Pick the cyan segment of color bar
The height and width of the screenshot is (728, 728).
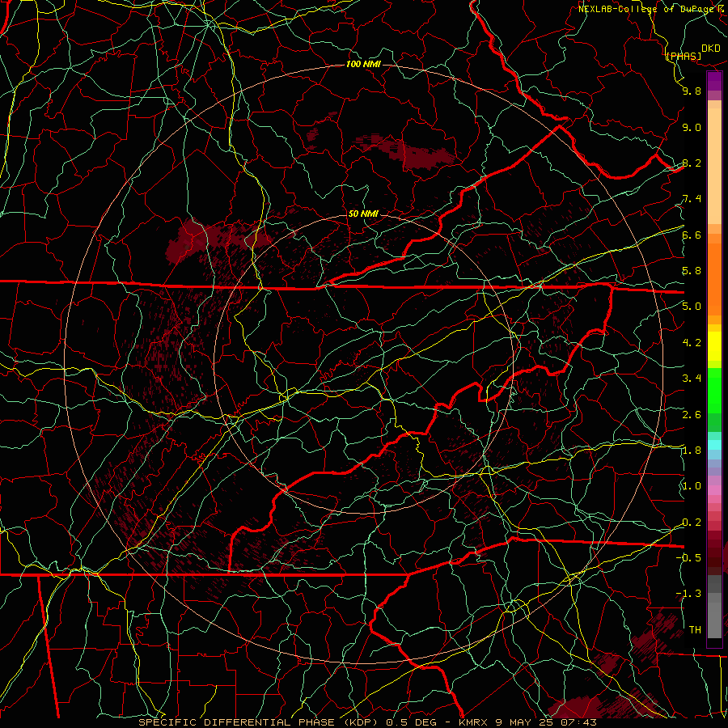pos(714,445)
